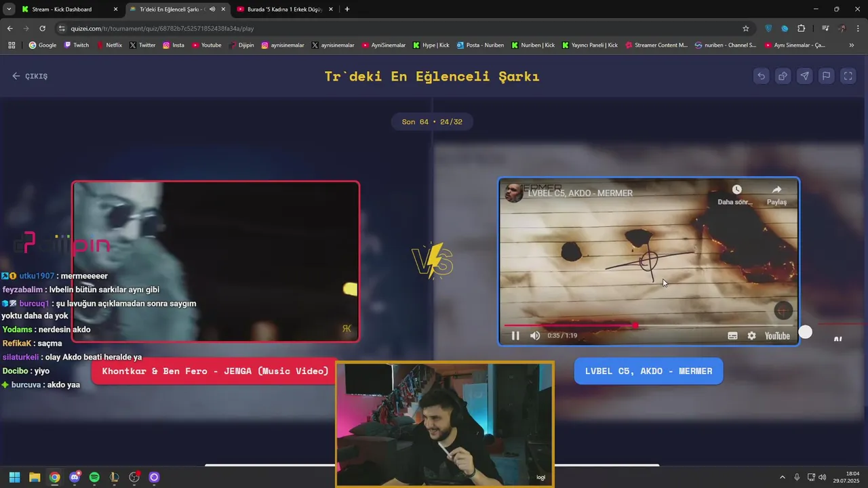Screen dimensions: 868x488
Task: Click the undo arrow icon in quiz header
Action: tap(761, 76)
